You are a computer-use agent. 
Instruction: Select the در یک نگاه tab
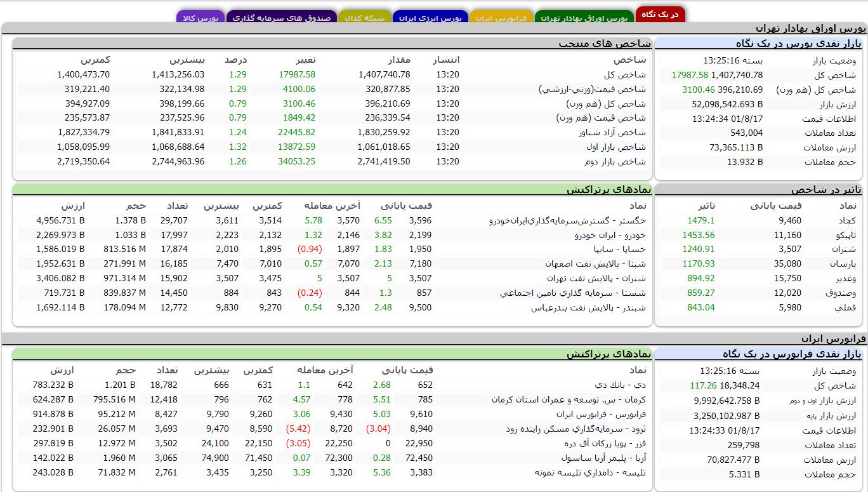(660, 14)
